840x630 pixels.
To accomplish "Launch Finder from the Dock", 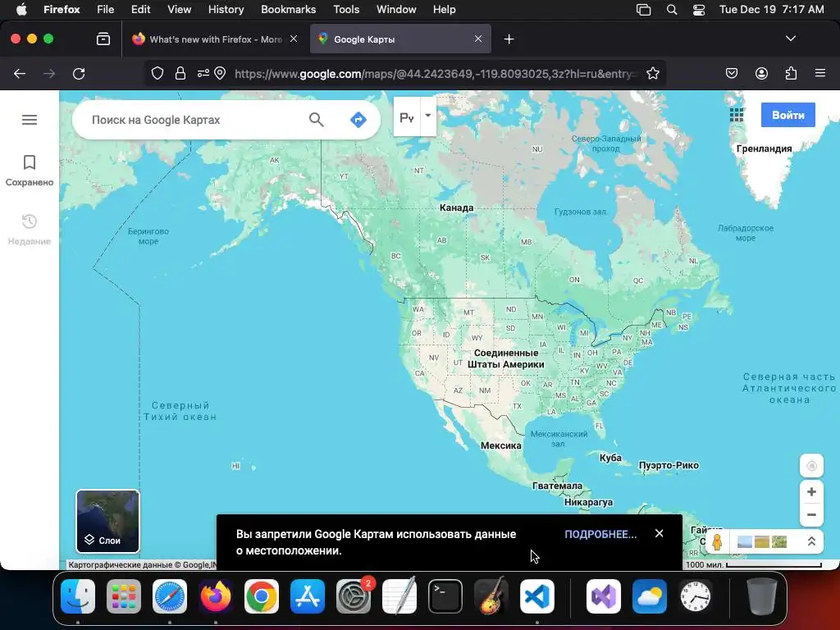I will click(78, 596).
